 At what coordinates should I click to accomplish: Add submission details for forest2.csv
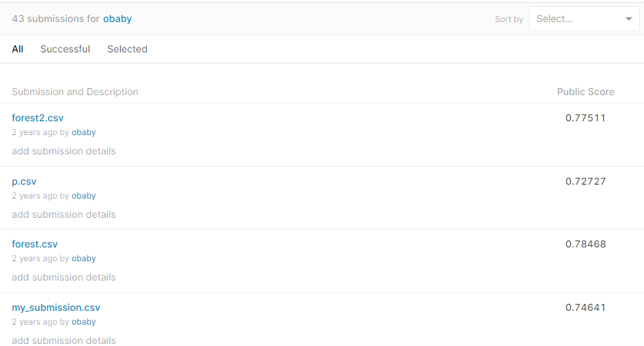point(63,151)
